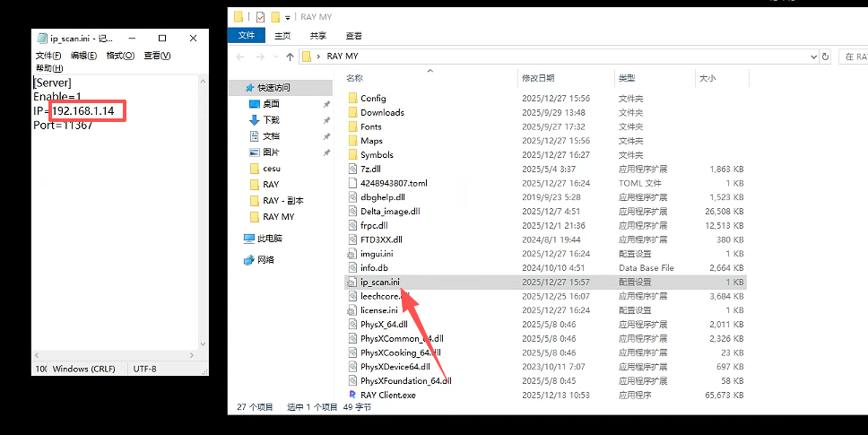The height and width of the screenshot is (435, 868).
Task: Click the properties icon in quick access toolbar
Action: pos(260,17)
